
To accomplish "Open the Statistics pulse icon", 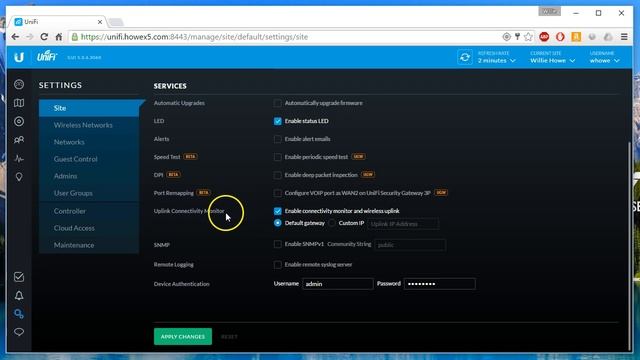I will point(19,158).
